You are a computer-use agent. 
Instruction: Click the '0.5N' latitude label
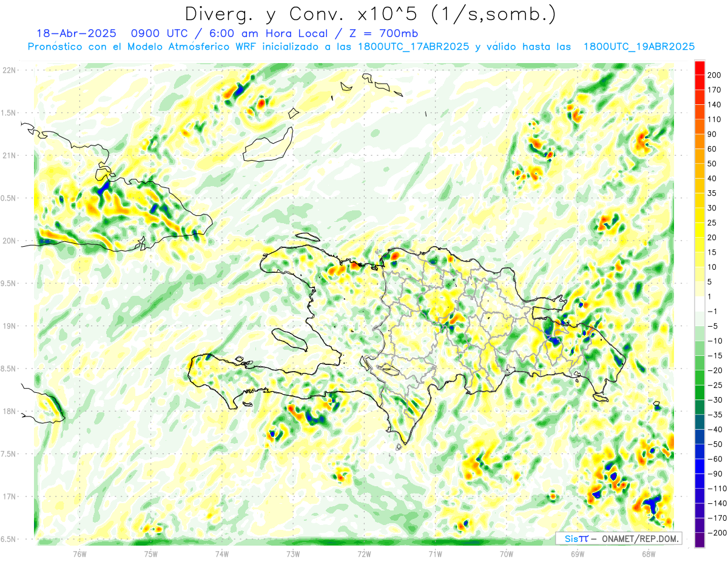pos(10,198)
